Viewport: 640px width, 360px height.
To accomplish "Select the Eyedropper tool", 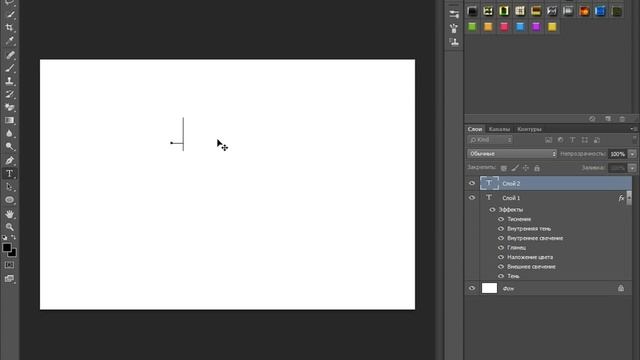I will 10,41.
